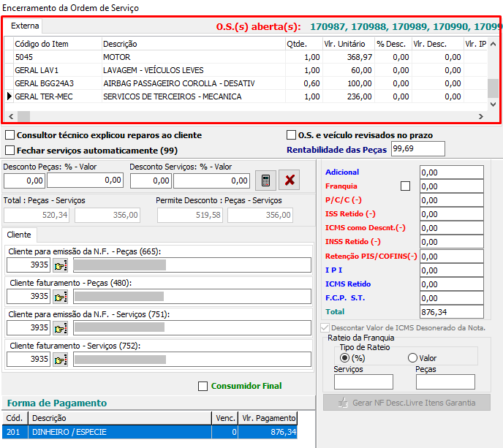Search client for N.F. emission Serviços (751)
The image size is (503, 448).
coord(61,327)
